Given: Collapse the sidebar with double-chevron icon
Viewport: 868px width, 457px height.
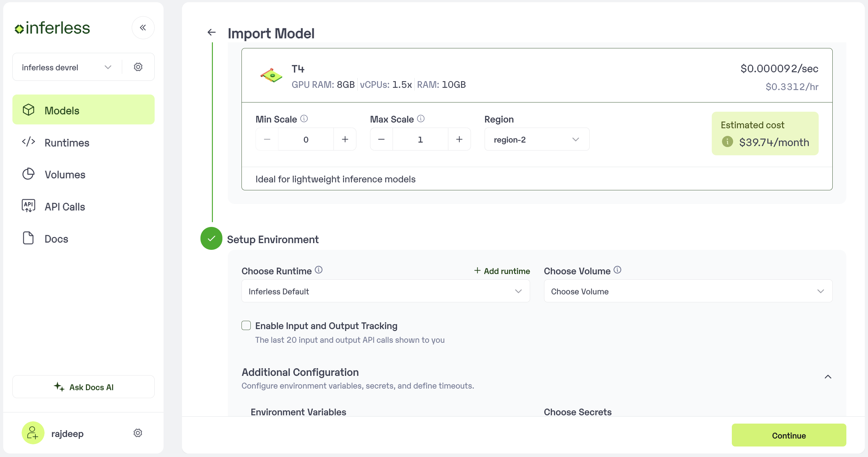Looking at the screenshot, I should (x=143, y=28).
